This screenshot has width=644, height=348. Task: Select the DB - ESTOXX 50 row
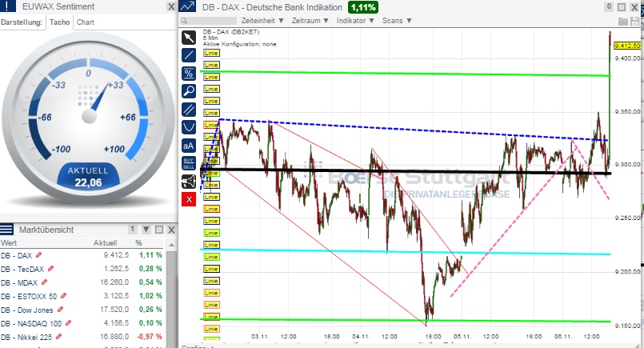82,296
